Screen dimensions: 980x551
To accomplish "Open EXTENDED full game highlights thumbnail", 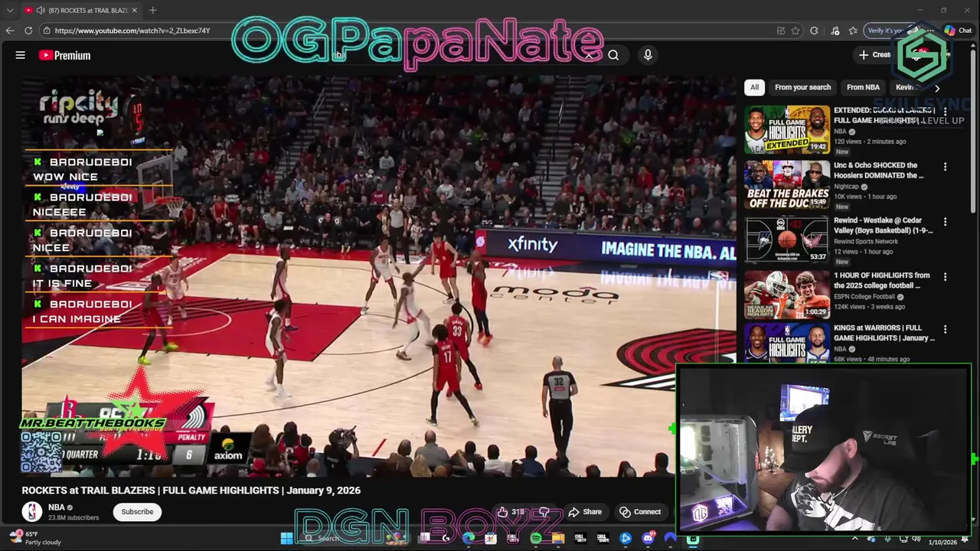I will (787, 129).
